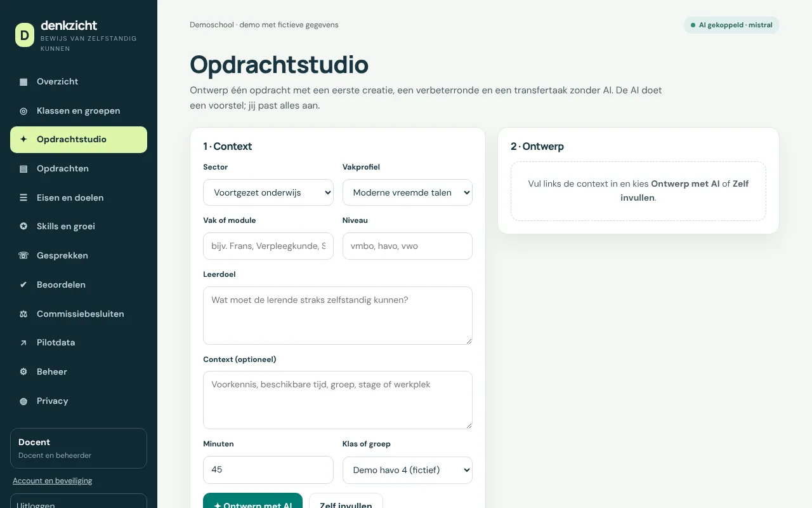Click the Leerdoel text area
812x508 pixels.
tap(337, 316)
